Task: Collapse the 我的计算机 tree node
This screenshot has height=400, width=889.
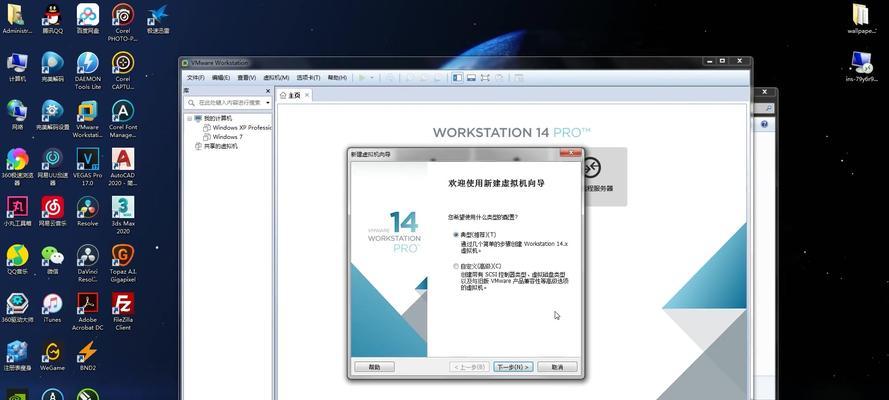Action: (x=190, y=118)
